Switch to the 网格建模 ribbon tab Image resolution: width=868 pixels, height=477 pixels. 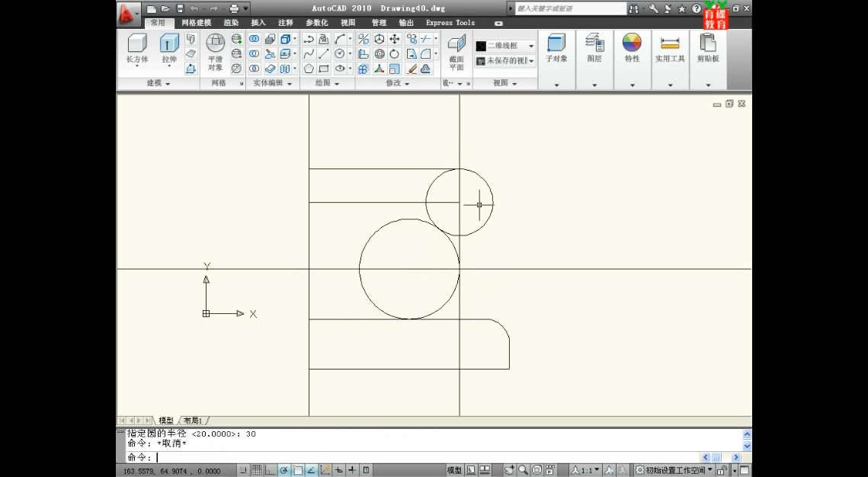coord(197,23)
